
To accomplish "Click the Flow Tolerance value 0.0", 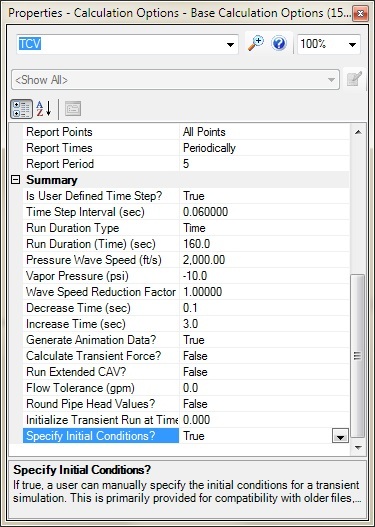I will 191,388.
